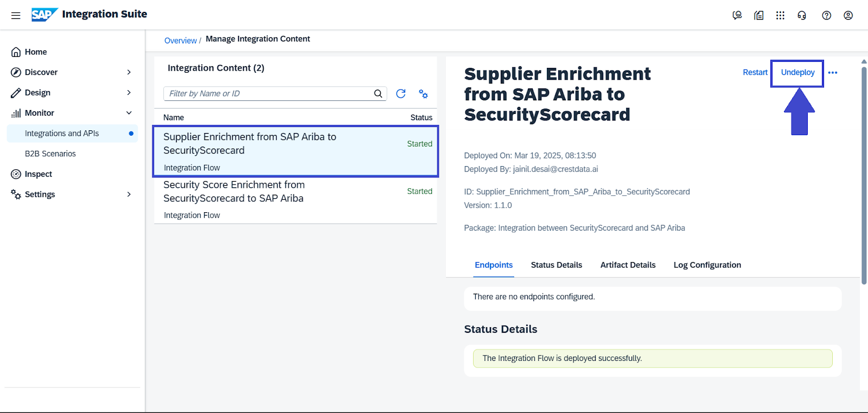Click the Version: 1.1.0 text
868x413 pixels.
coord(488,205)
